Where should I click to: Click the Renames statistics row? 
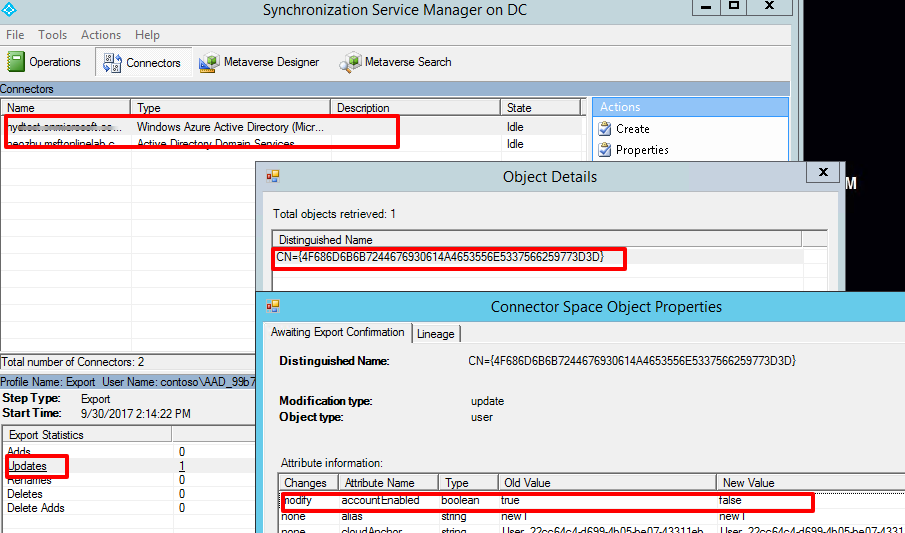128,480
